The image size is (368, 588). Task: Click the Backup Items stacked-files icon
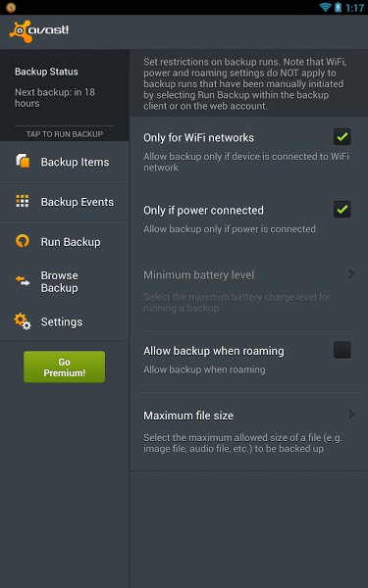(x=23, y=161)
